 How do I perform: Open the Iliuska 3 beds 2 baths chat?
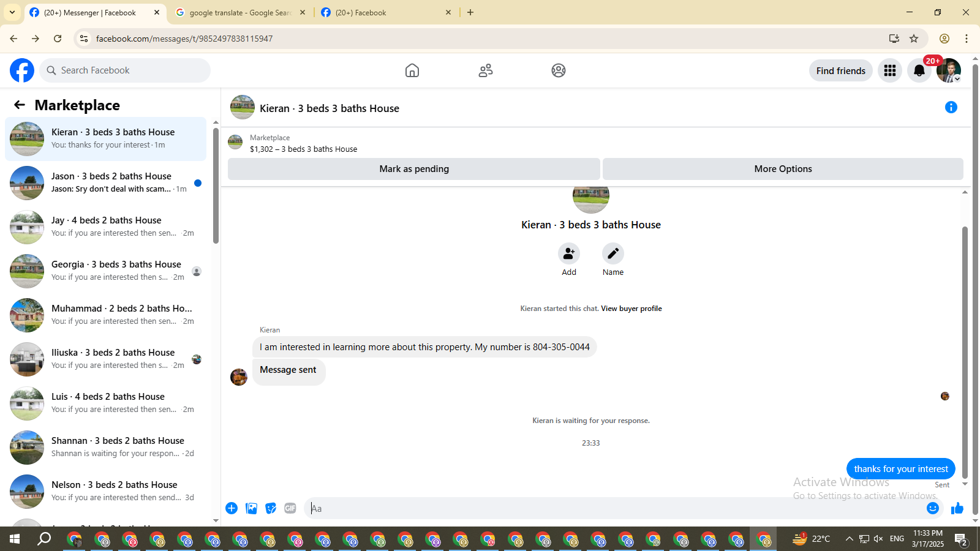[106, 359]
